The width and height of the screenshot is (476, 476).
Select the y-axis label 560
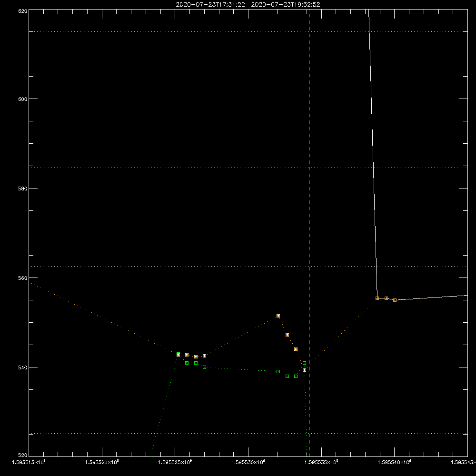pos(23,278)
